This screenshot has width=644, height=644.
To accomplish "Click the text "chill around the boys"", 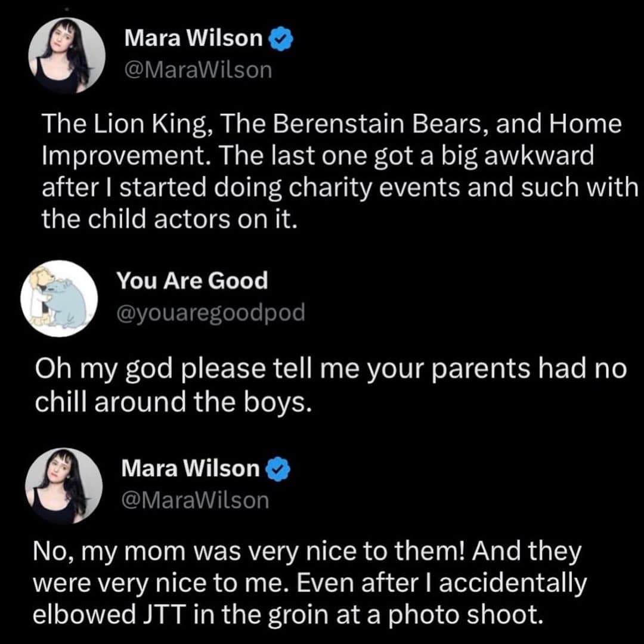I will (x=174, y=402).
